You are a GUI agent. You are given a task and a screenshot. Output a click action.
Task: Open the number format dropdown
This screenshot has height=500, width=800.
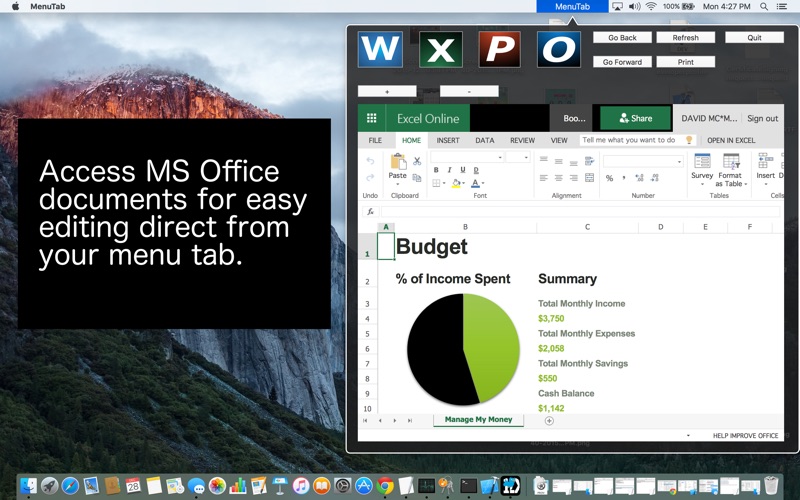point(679,162)
